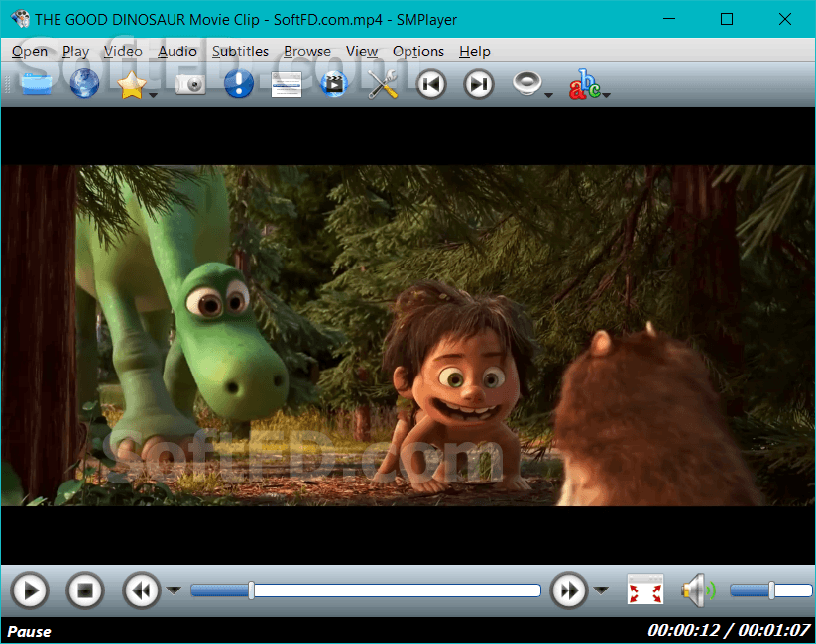The width and height of the screenshot is (816, 644).
Task: Minimize the SMPlayer window
Action: [x=669, y=19]
